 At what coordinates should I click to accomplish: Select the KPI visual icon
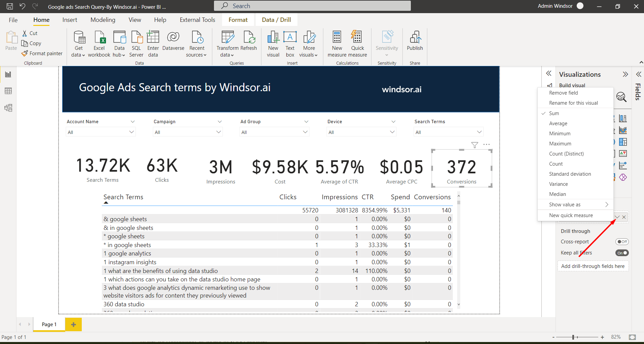623,154
